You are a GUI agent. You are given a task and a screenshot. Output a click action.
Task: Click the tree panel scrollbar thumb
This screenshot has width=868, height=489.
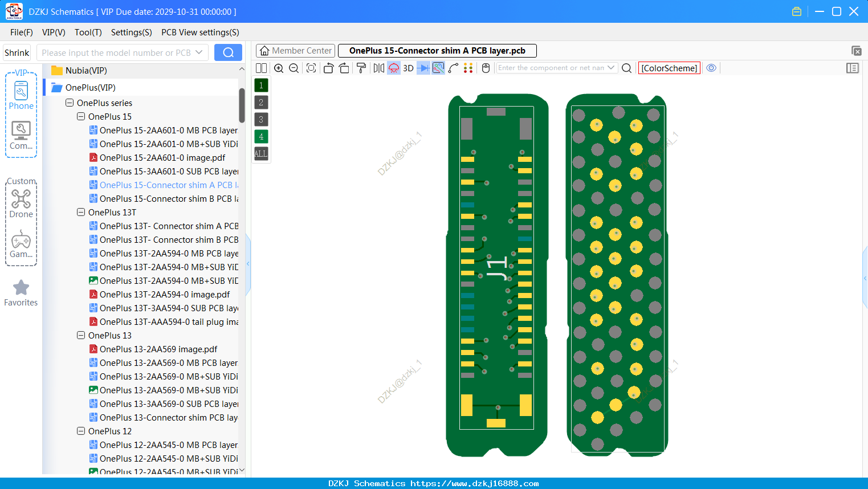click(242, 105)
